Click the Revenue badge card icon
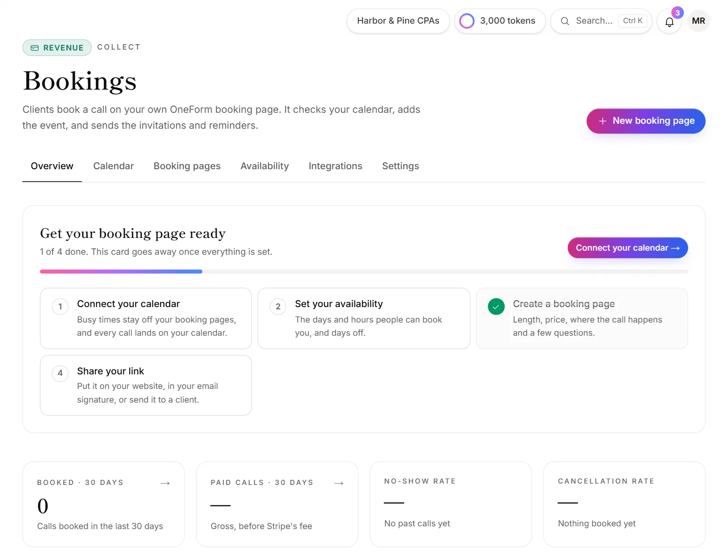This screenshot has height=560, width=728. coord(35,48)
